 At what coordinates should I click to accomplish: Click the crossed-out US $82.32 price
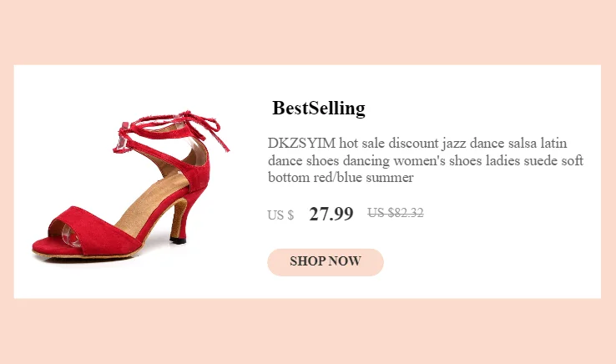(396, 213)
